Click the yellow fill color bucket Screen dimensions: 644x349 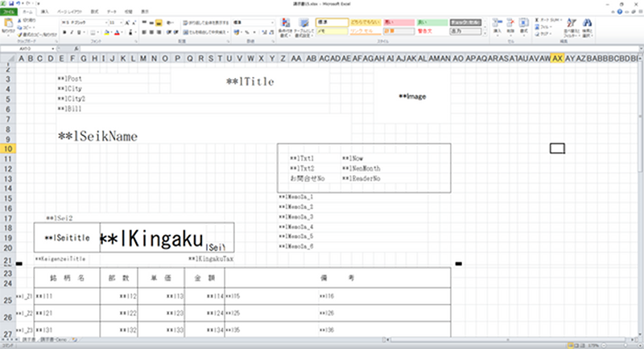click(x=106, y=32)
